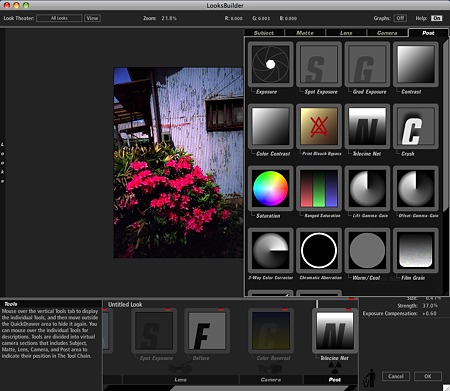The width and height of the screenshot is (450, 391).
Task: Select the Warm/Cool tool
Action: point(367,250)
